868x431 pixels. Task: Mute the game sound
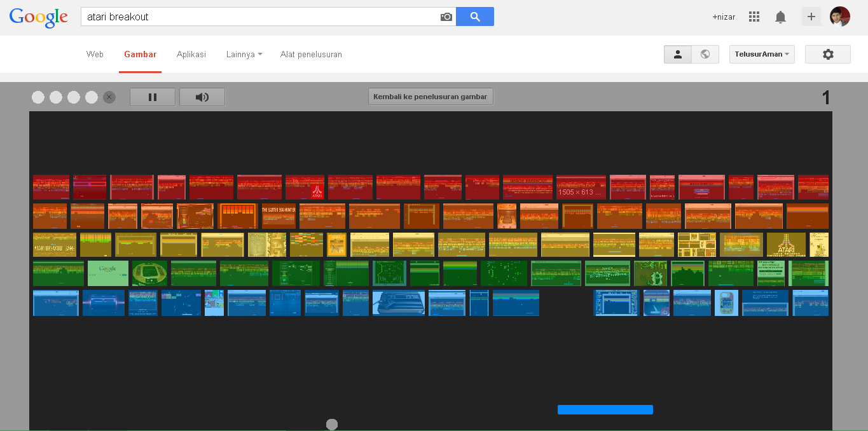[x=202, y=97]
